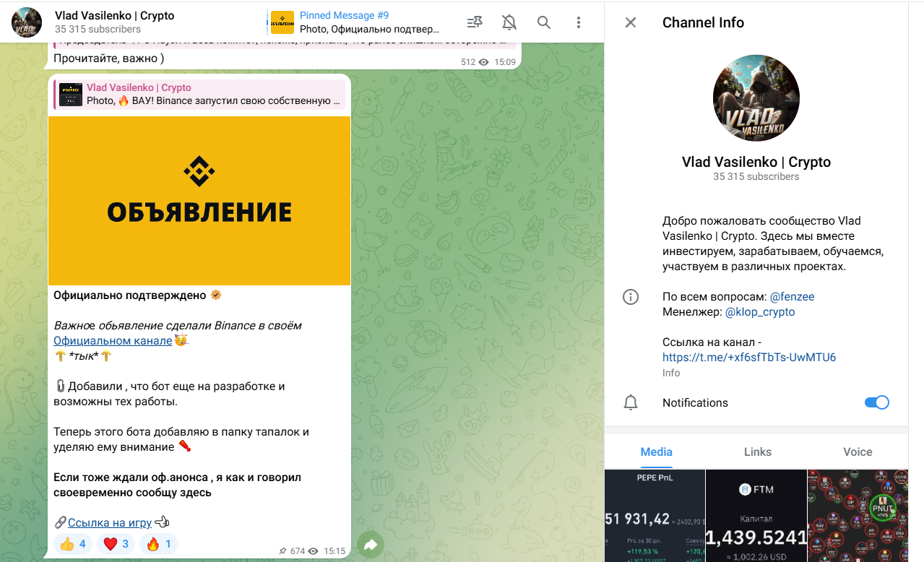Viewport: 924px width, 562px height.
Task: Open the large channel profile photo
Action: [x=756, y=98]
